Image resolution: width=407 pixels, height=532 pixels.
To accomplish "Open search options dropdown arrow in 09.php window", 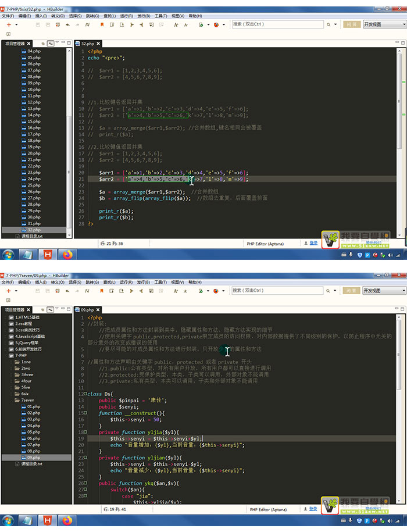I will [335, 291].
